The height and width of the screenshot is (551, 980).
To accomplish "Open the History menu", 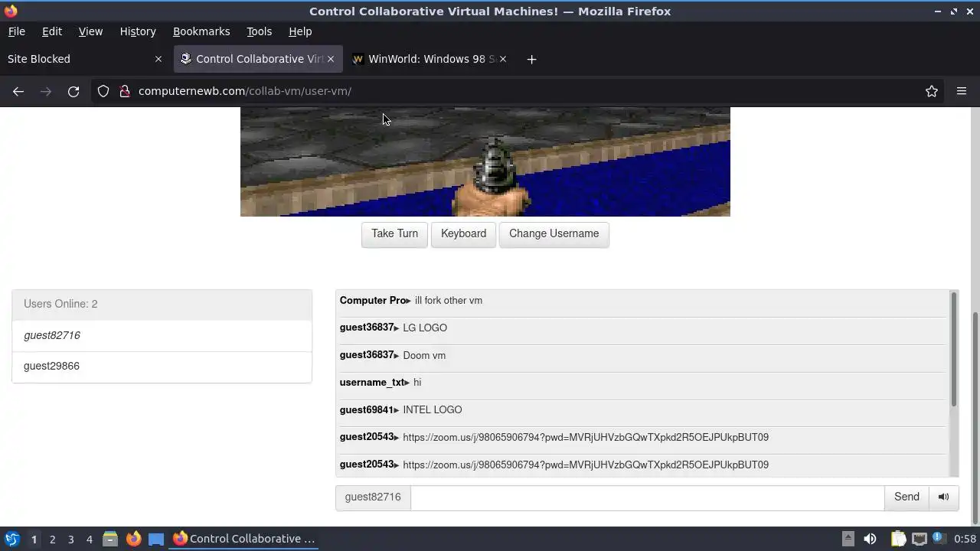I will click(138, 31).
